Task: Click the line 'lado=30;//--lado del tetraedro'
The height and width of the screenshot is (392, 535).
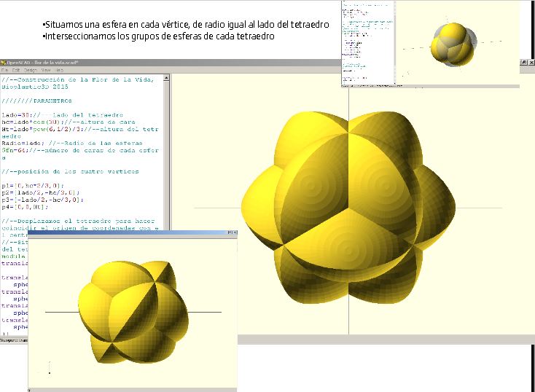Action: pyautogui.click(x=62, y=115)
